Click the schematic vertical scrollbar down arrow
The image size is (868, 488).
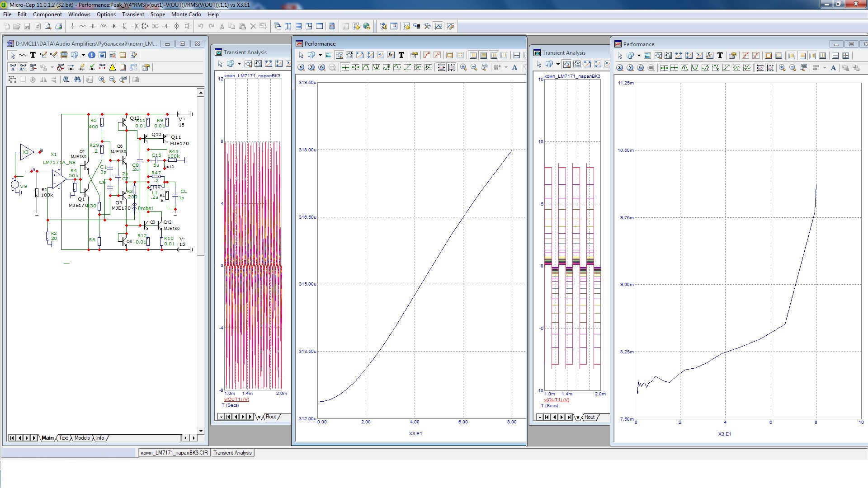[201, 431]
